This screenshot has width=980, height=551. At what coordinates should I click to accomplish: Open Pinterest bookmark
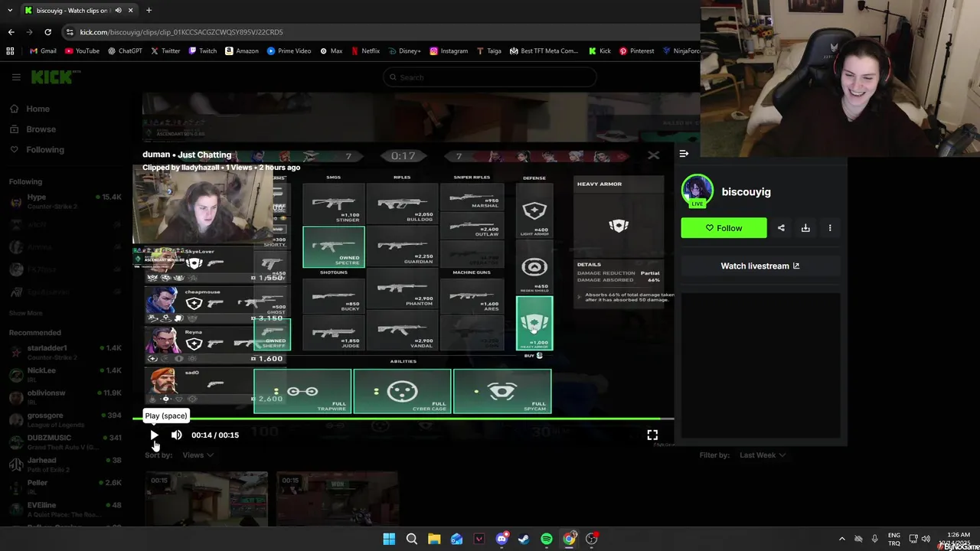[x=637, y=51]
